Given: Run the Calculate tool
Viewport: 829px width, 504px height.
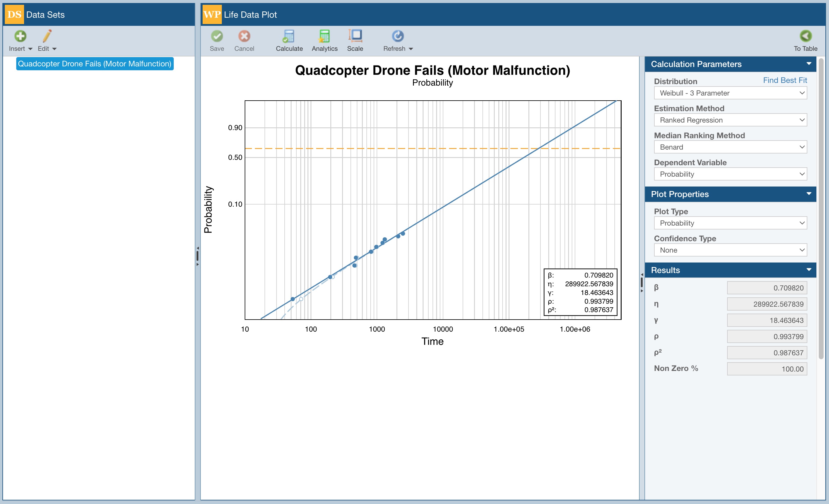Looking at the screenshot, I should click(x=289, y=36).
